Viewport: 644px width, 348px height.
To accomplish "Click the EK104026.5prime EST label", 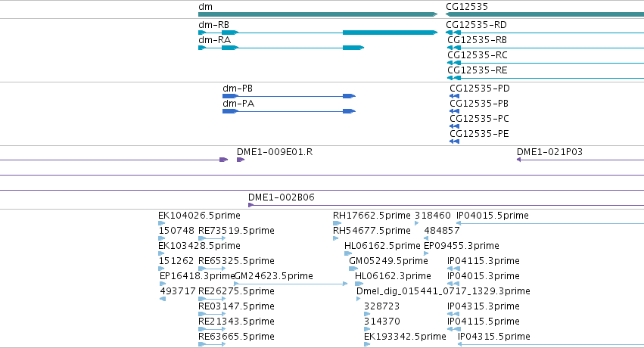I will (199, 216).
